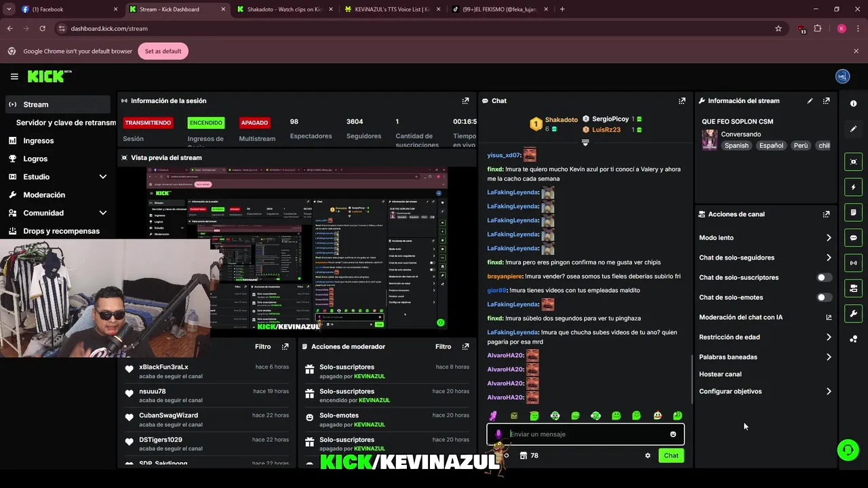868x488 pixels.
Task: Click the pencil icon in right sidebar
Action: (x=853, y=129)
